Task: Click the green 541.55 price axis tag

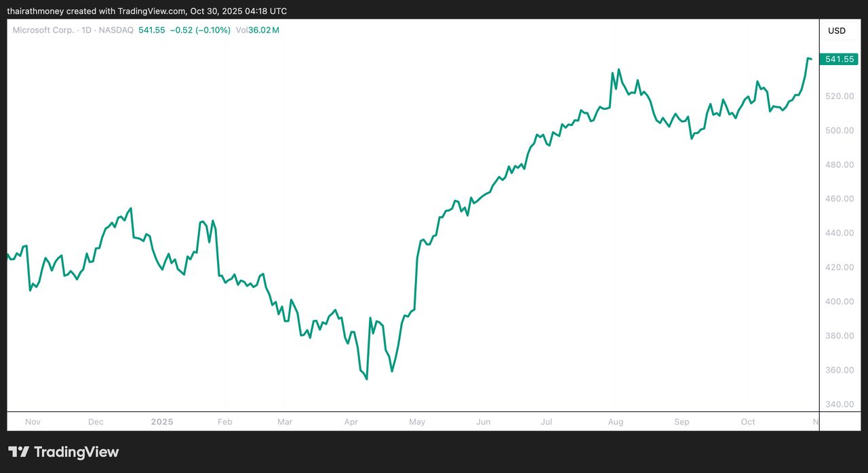Action: click(x=839, y=60)
